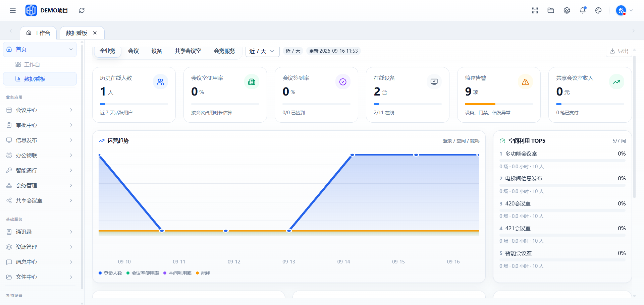The image size is (644, 305).
Task: Click the 09-14 data point on chart
Action: coord(352,155)
